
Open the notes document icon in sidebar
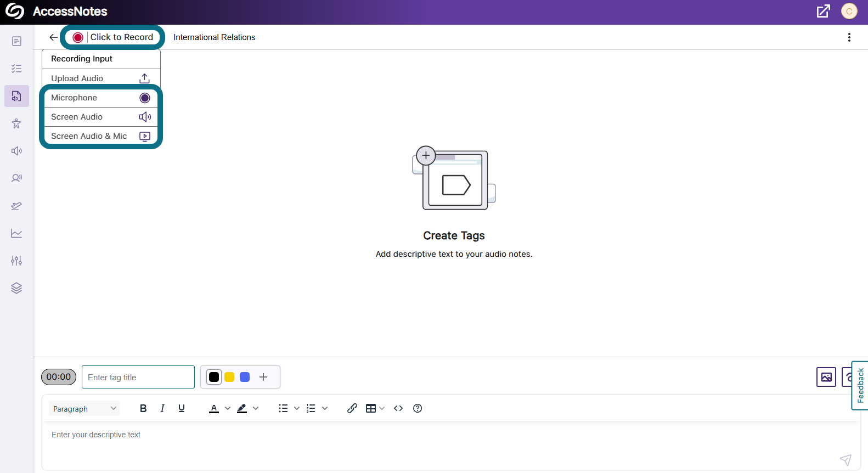tap(16, 41)
